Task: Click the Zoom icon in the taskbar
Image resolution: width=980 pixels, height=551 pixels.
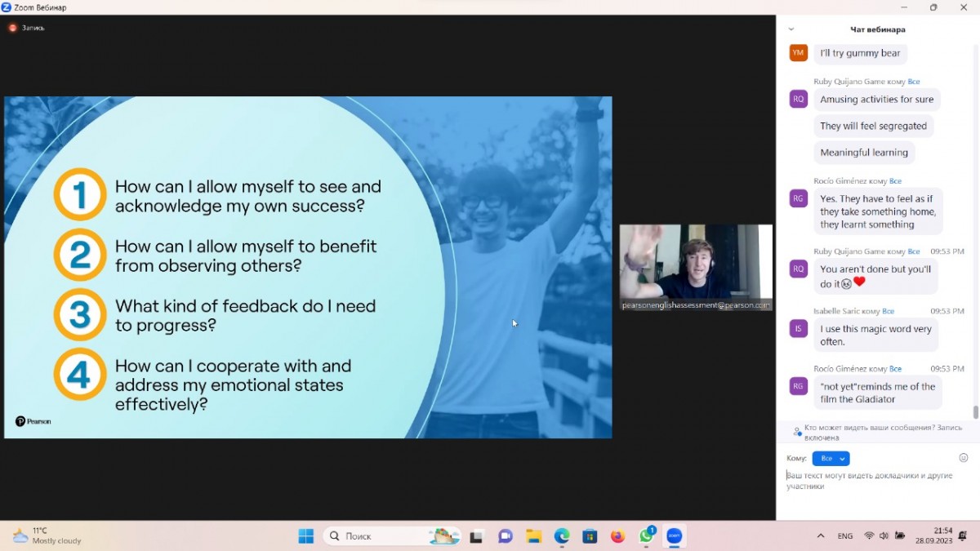Action: tap(674, 536)
